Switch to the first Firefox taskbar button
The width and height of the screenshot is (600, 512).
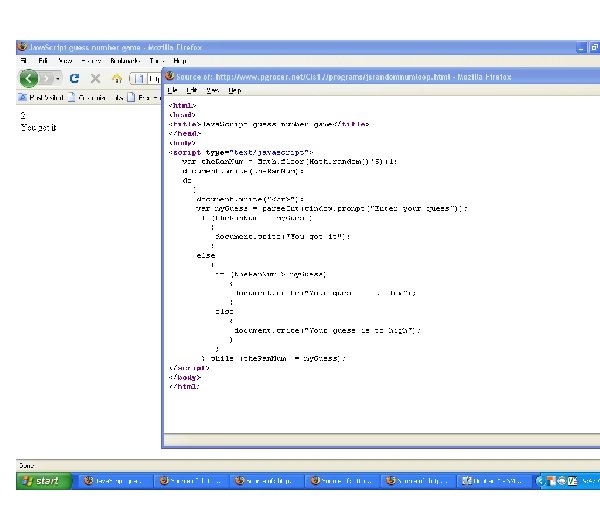[116, 481]
